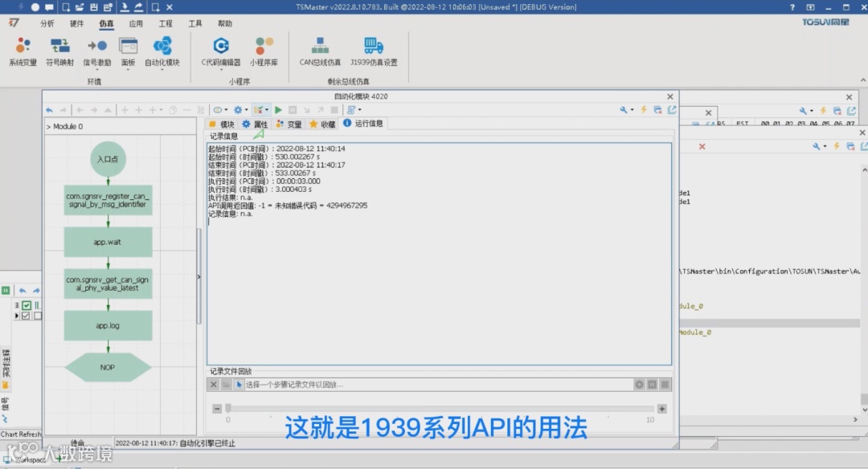Screen dimensions: 868x469
Task: Click the checklist icon in module toolbar
Action: pos(258,110)
